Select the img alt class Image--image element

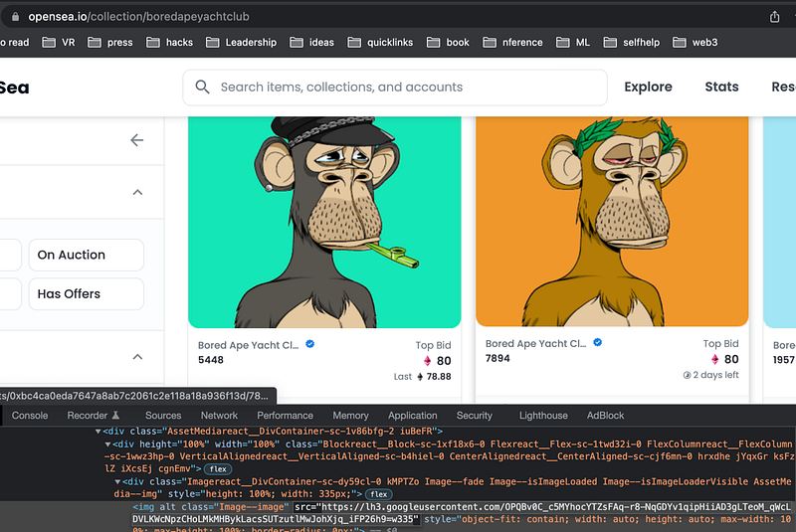coord(211,507)
